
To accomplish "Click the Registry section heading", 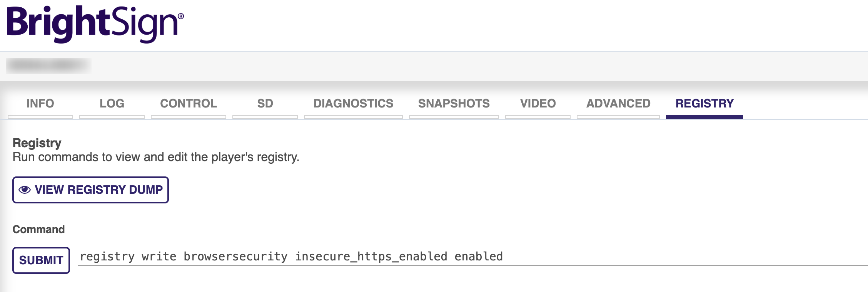I will [x=37, y=143].
